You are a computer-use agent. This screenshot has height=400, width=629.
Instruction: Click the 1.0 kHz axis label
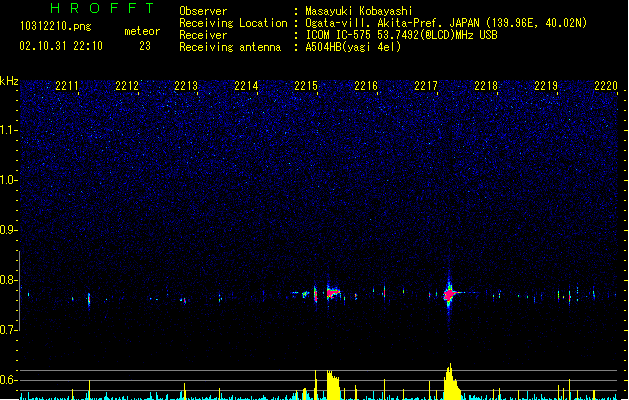8,180
